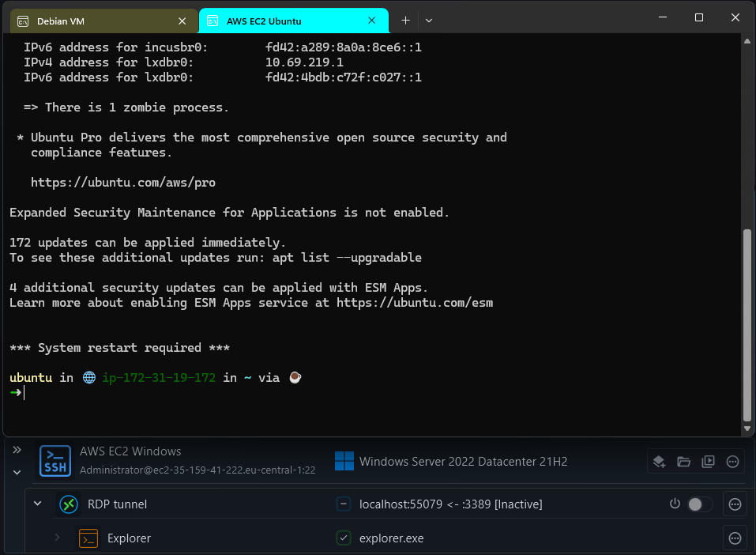756x555 pixels.
Task: Click the orange Explorer terminal icon
Action: click(88, 538)
